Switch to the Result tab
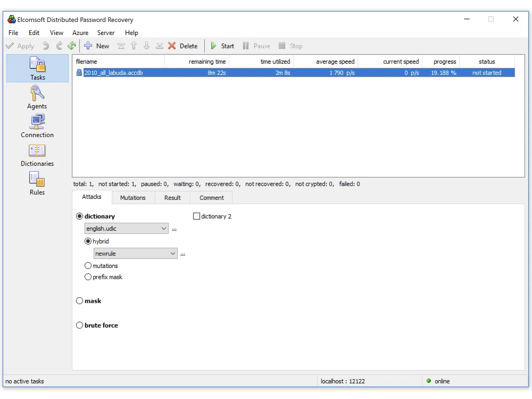The image size is (532, 399). pos(173,198)
